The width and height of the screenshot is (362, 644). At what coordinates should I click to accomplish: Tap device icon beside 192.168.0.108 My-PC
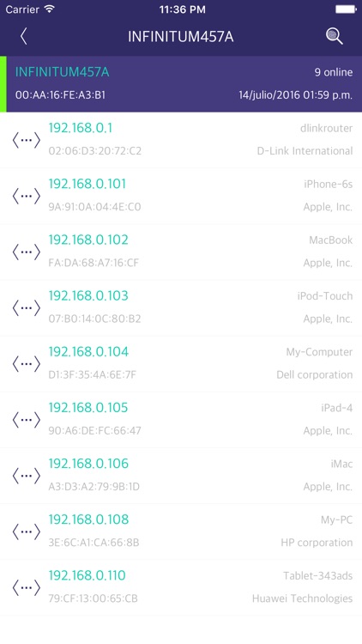point(27,532)
